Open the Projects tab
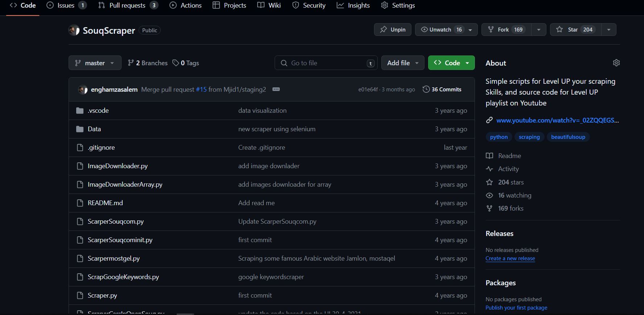This screenshot has width=644, height=315. [229, 5]
